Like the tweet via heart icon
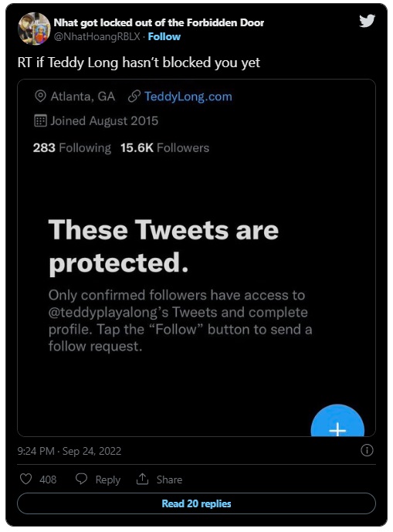Viewport: 393px width, 532px height. (x=25, y=479)
